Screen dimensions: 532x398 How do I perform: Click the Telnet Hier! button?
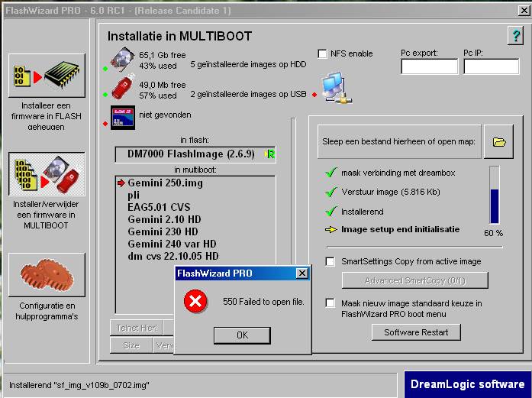(x=137, y=328)
